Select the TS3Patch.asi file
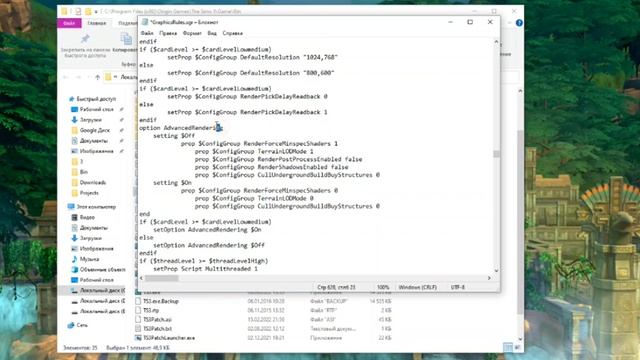The height and width of the screenshot is (360, 640). click(157, 320)
